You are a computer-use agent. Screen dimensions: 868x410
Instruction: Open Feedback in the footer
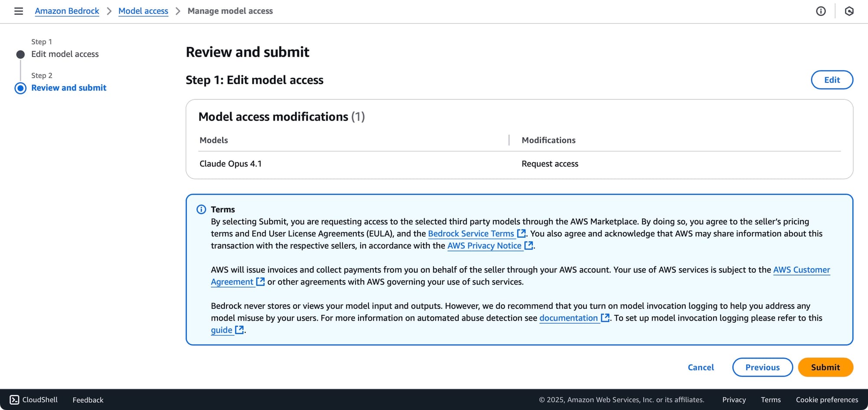coord(88,400)
